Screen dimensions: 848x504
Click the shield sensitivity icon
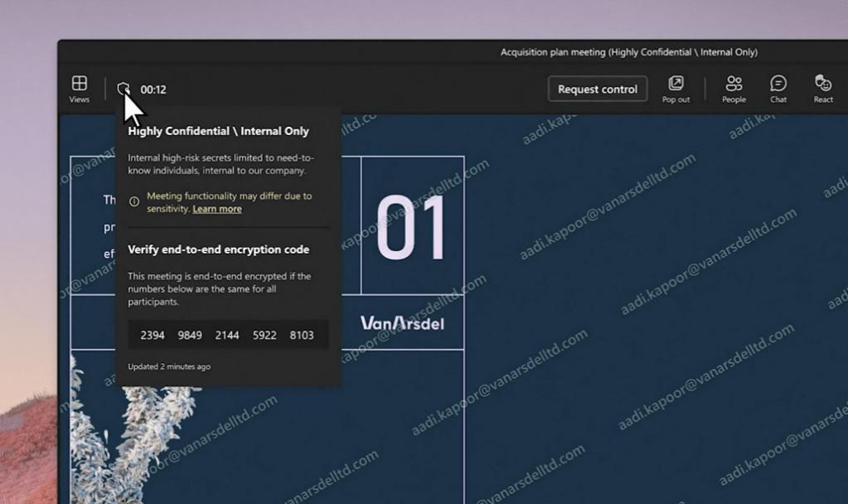[124, 88]
